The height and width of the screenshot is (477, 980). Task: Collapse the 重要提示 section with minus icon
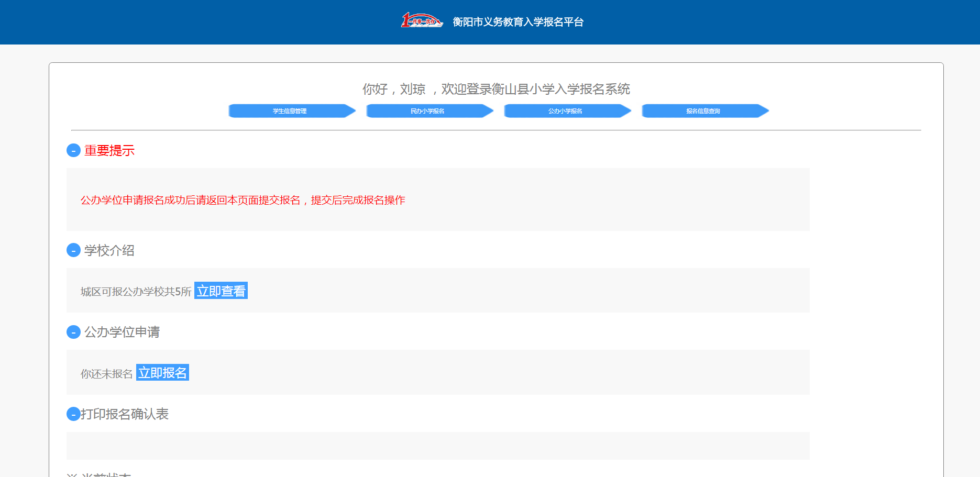(73, 151)
